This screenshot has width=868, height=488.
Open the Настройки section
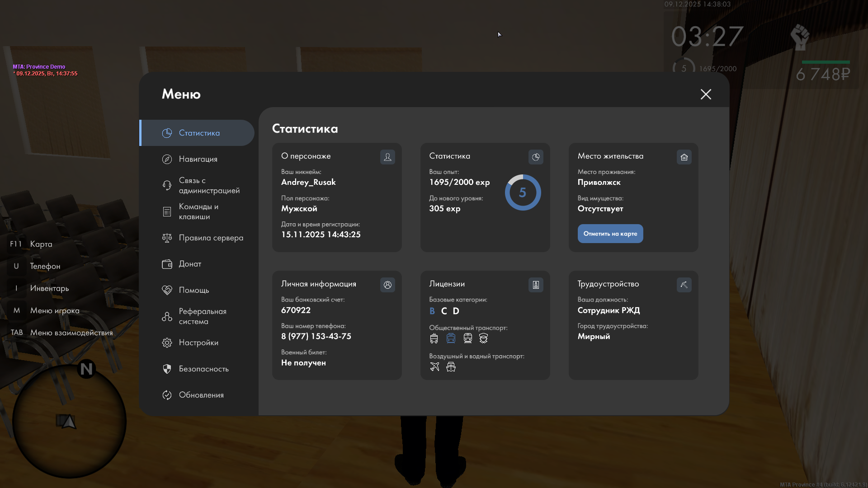pyautogui.click(x=198, y=343)
